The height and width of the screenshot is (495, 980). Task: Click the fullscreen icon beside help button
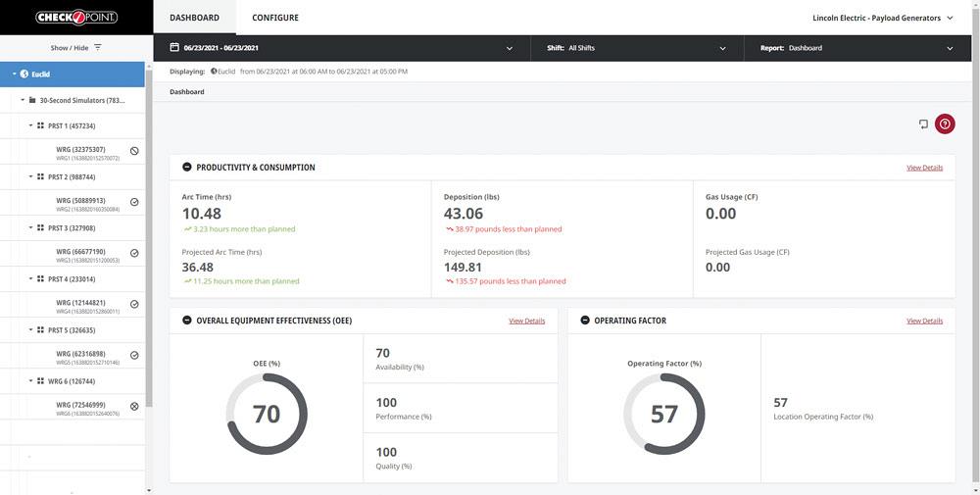tap(922, 124)
